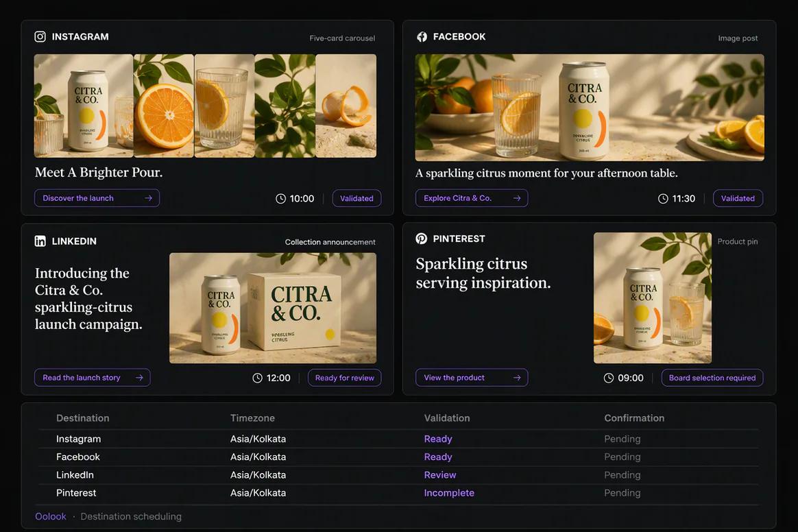Select the Citra can carousel card
This screenshot has height=532, width=798.
tap(84, 106)
